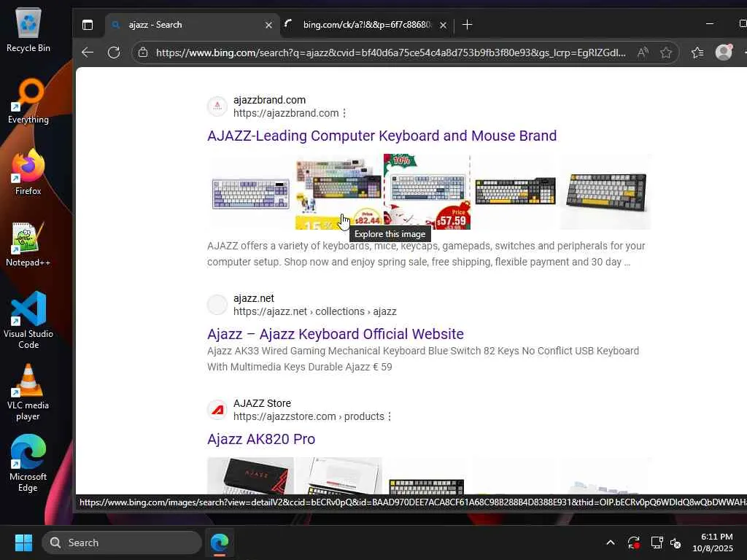Open Microsoft Edge desktop shortcut
The width and height of the screenshot is (747, 560).
28,463
